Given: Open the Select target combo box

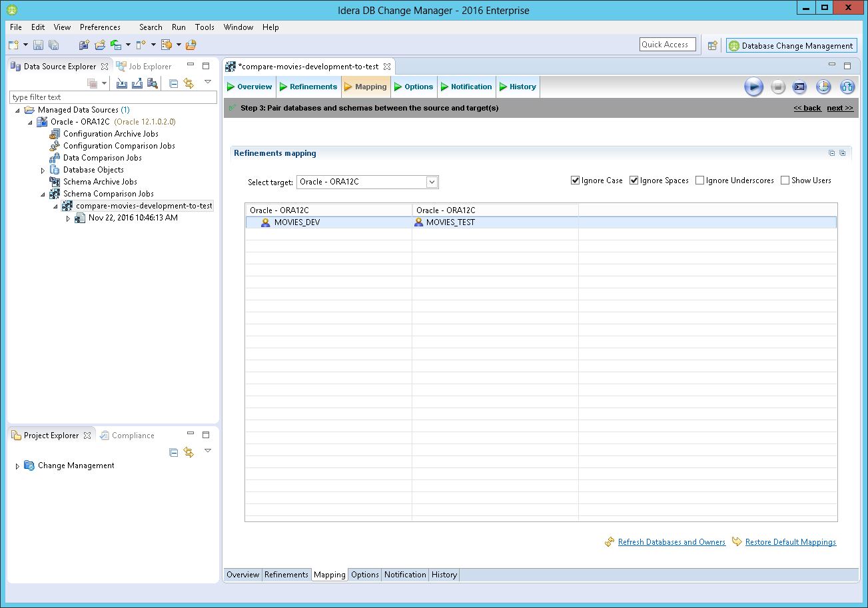Looking at the screenshot, I should point(368,182).
